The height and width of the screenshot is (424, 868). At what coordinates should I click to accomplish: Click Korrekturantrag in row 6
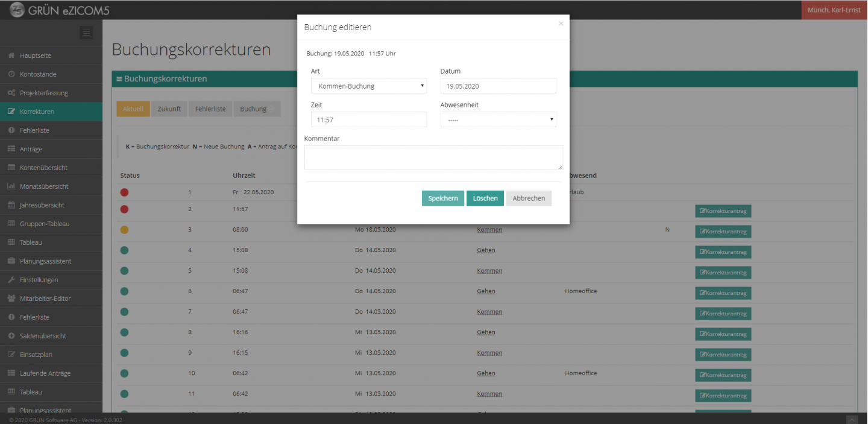click(x=723, y=293)
